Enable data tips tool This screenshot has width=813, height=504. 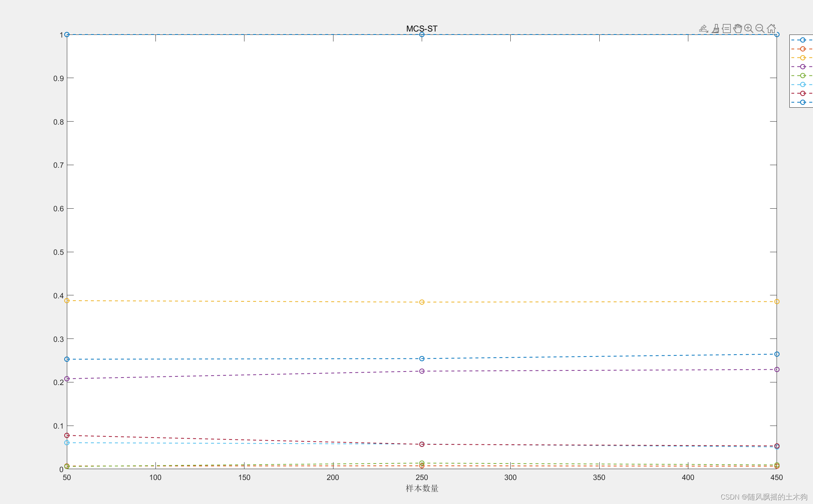point(726,29)
